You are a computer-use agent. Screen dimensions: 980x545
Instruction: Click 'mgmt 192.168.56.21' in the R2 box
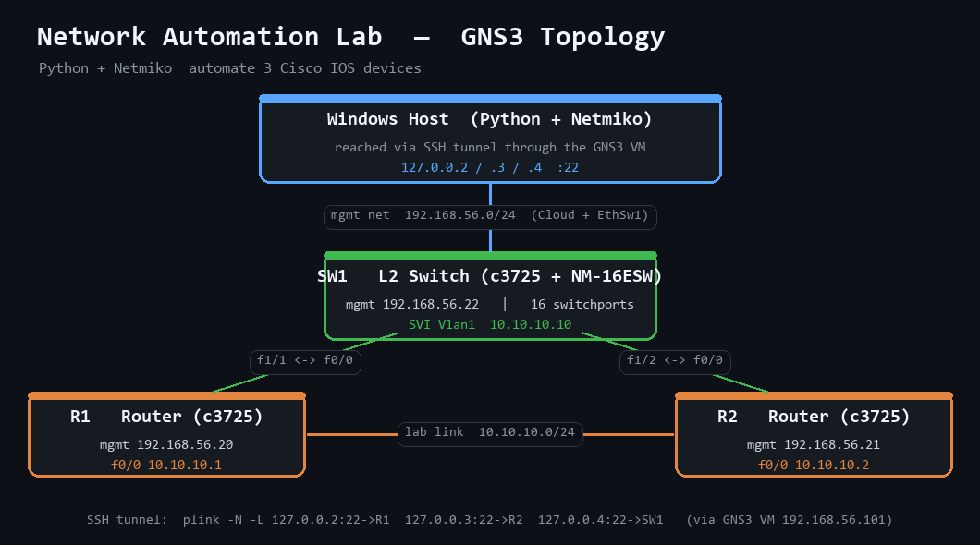tap(814, 444)
